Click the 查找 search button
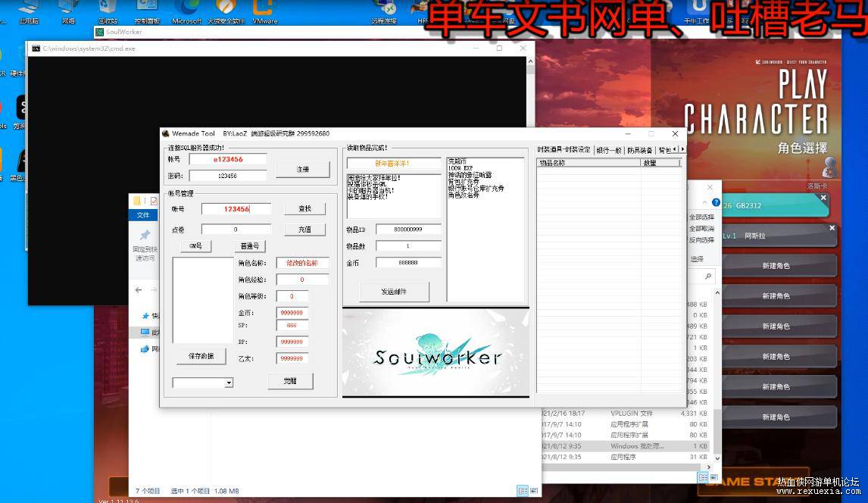This screenshot has height=503, width=868. point(305,208)
